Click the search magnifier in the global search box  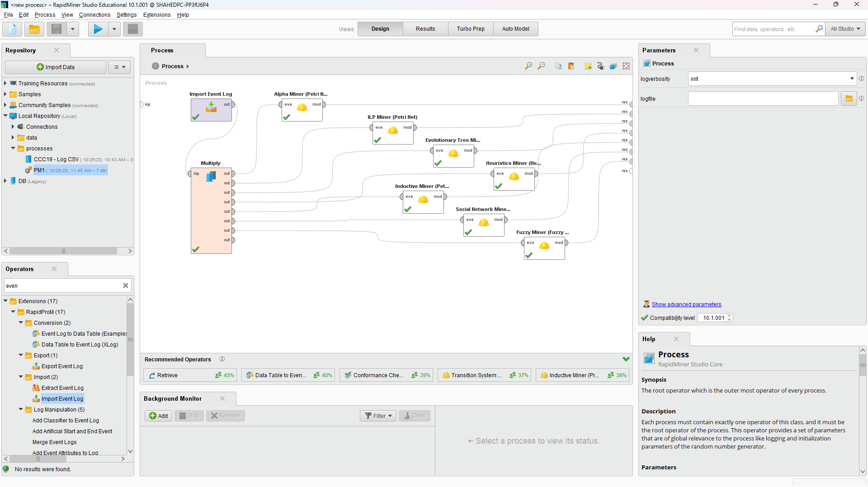[x=819, y=29]
